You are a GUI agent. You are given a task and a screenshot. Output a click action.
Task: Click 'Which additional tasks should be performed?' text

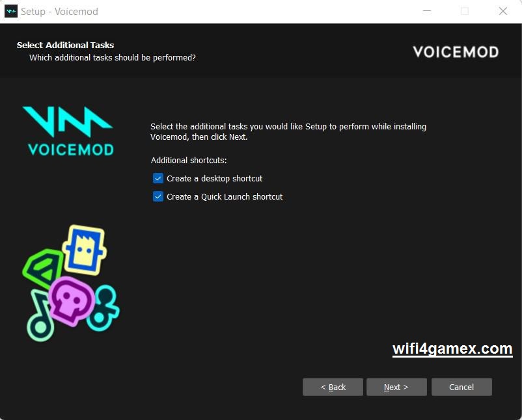pos(113,57)
